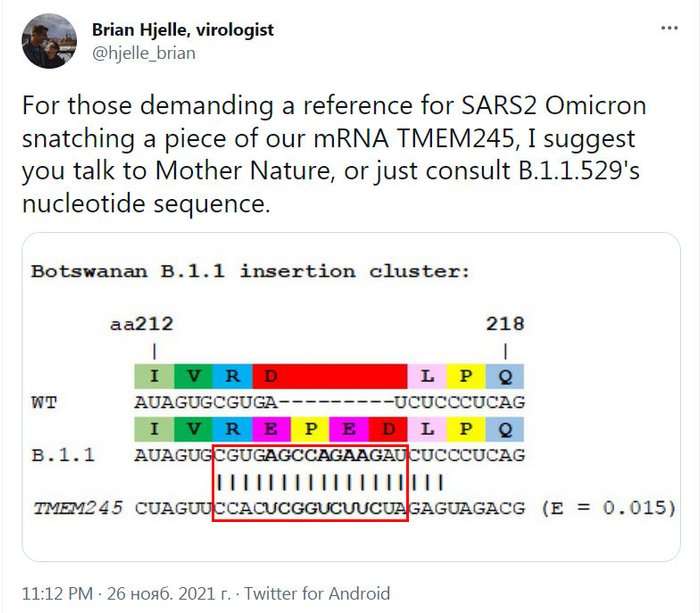Select the green I box in WT row

click(x=154, y=376)
